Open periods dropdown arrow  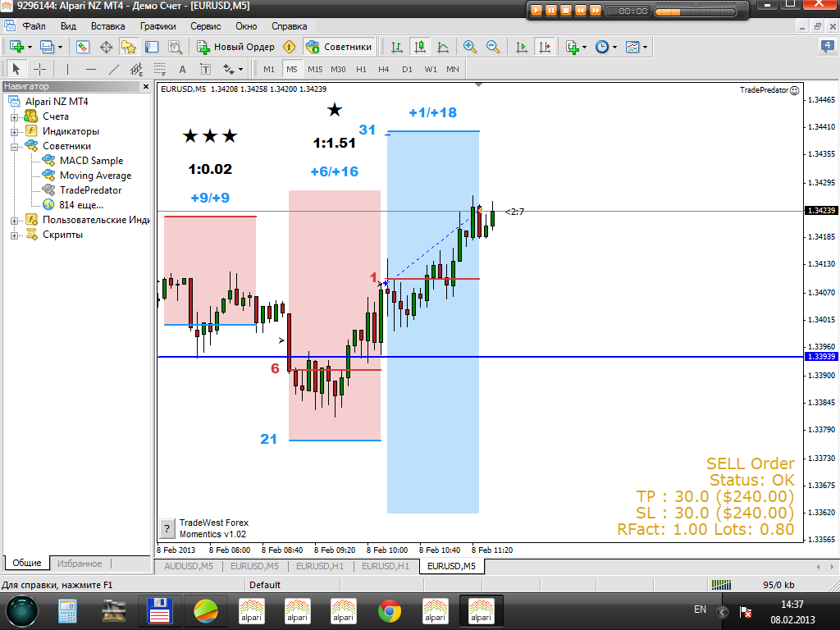pos(614,47)
